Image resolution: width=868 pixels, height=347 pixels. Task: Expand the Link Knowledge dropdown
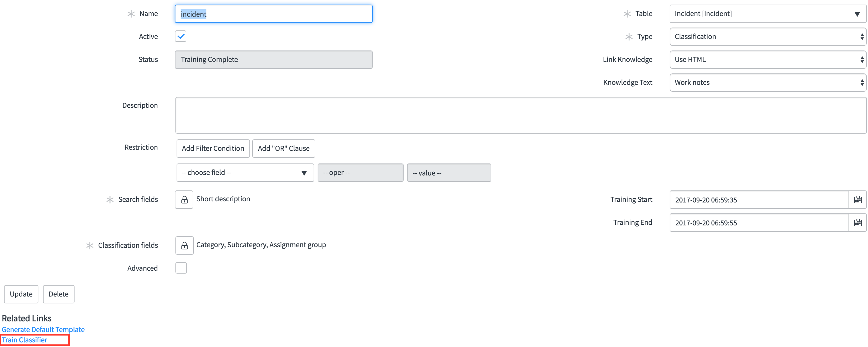768,60
